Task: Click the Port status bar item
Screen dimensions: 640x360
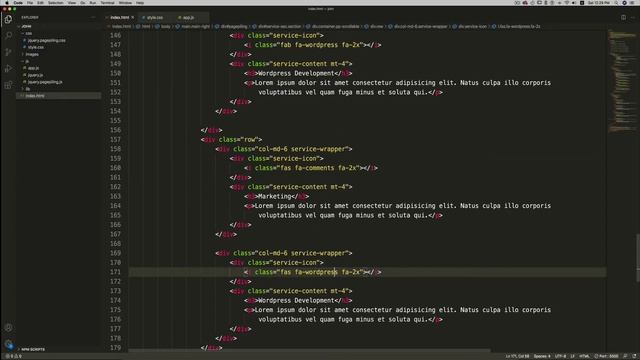Action: pyautogui.click(x=607, y=356)
